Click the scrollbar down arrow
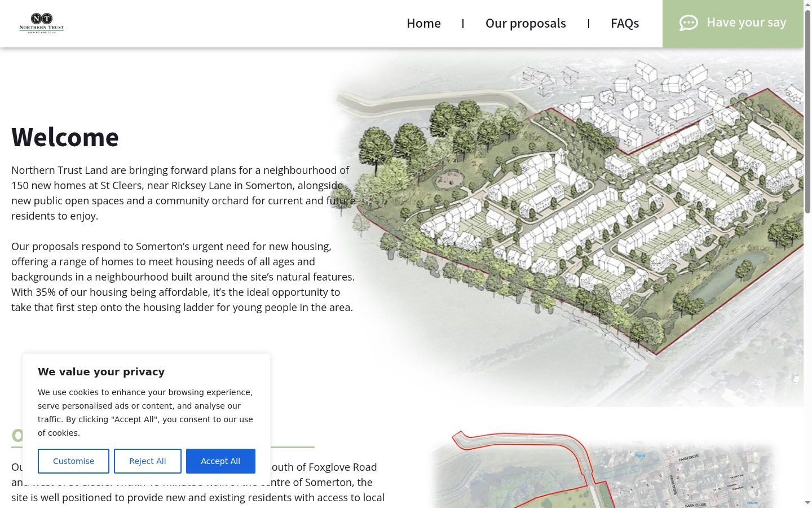This screenshot has height=508, width=812. [x=807, y=503]
